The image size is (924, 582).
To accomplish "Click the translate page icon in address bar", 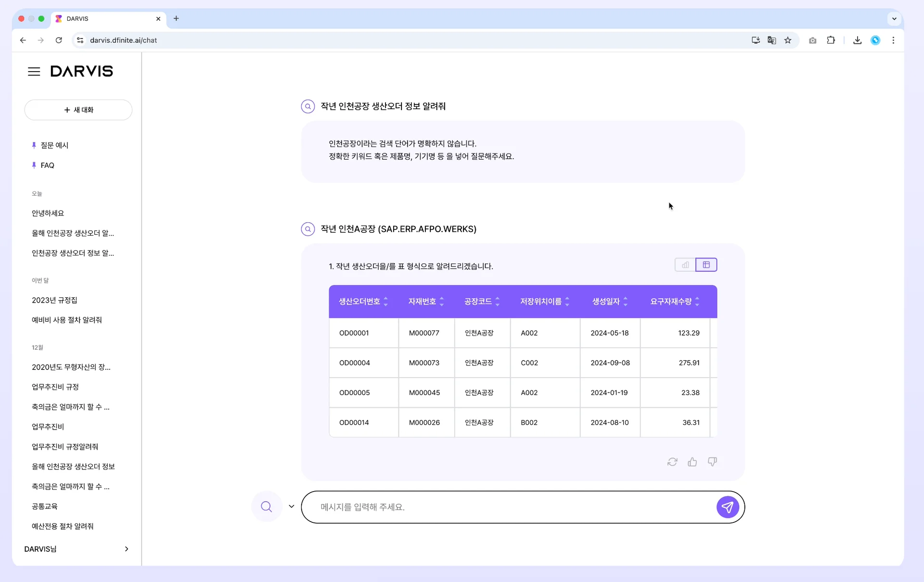I will 771,40.
